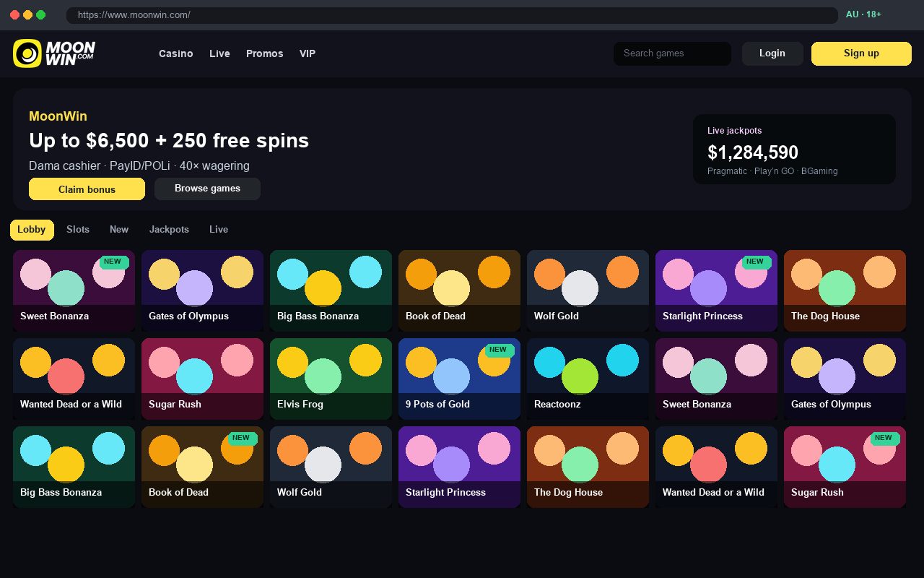Launch Gates of Olympus in the middle row
The image size is (924, 578).
click(845, 379)
